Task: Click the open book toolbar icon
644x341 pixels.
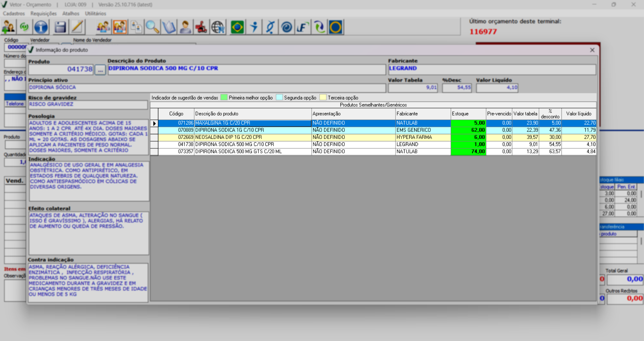Action: point(169,27)
